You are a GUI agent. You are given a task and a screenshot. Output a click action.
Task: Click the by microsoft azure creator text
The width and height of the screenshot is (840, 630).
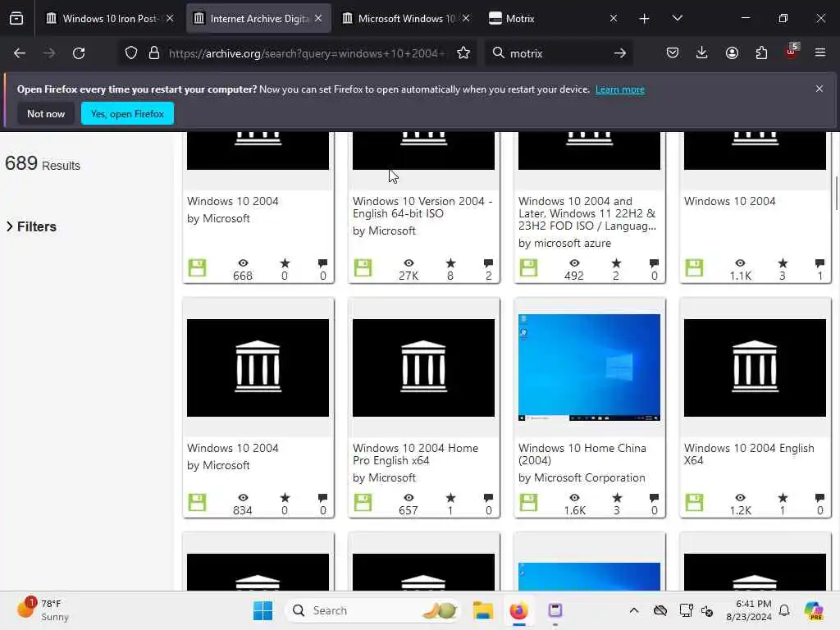point(564,243)
